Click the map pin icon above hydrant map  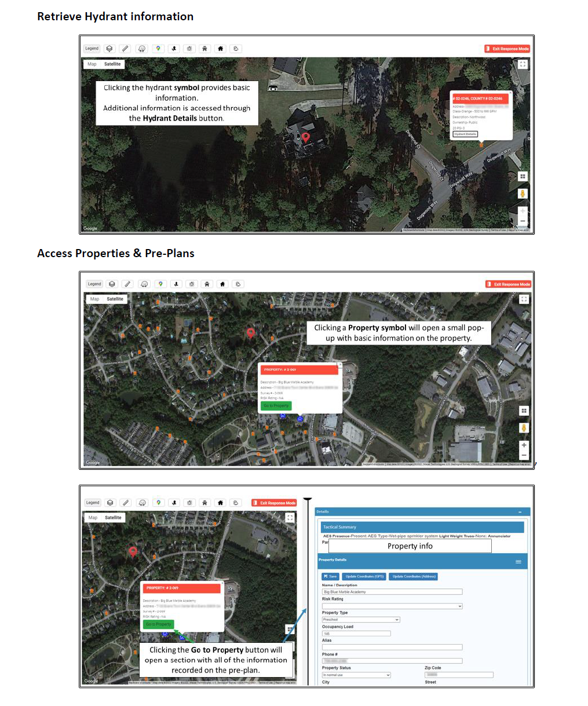click(x=158, y=49)
